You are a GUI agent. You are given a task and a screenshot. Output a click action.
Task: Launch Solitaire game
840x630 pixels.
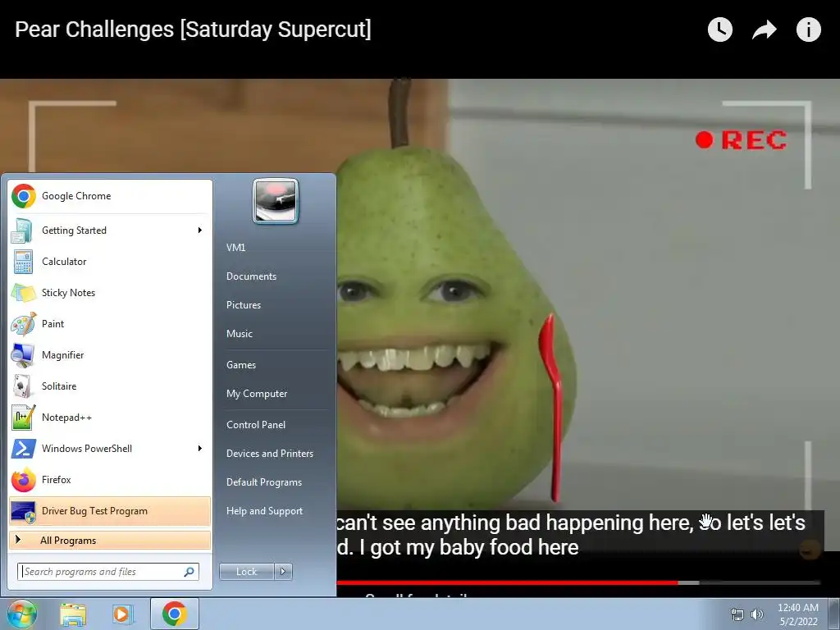coord(110,386)
